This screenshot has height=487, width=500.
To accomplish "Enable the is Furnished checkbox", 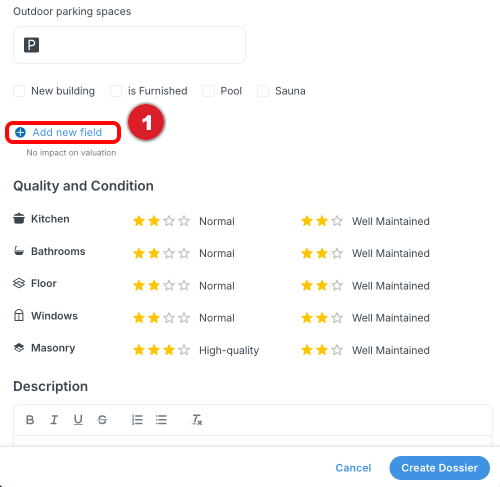I will pyautogui.click(x=116, y=91).
